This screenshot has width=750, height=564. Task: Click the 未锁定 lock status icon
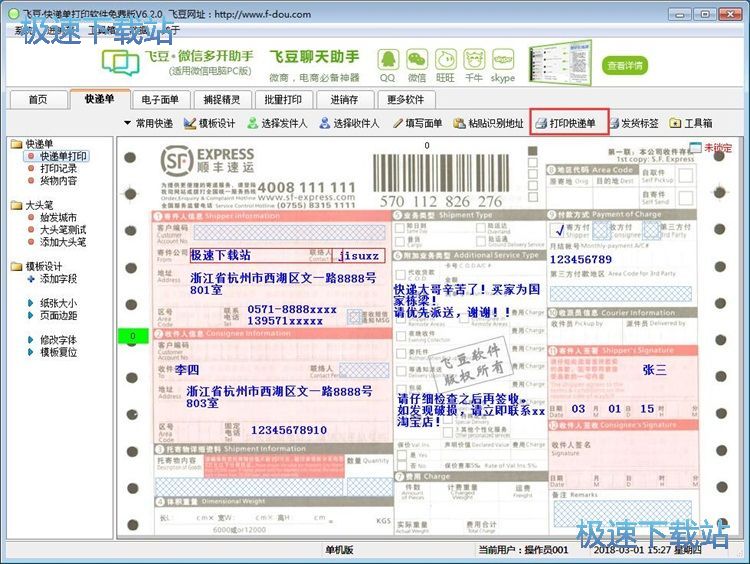click(x=695, y=148)
